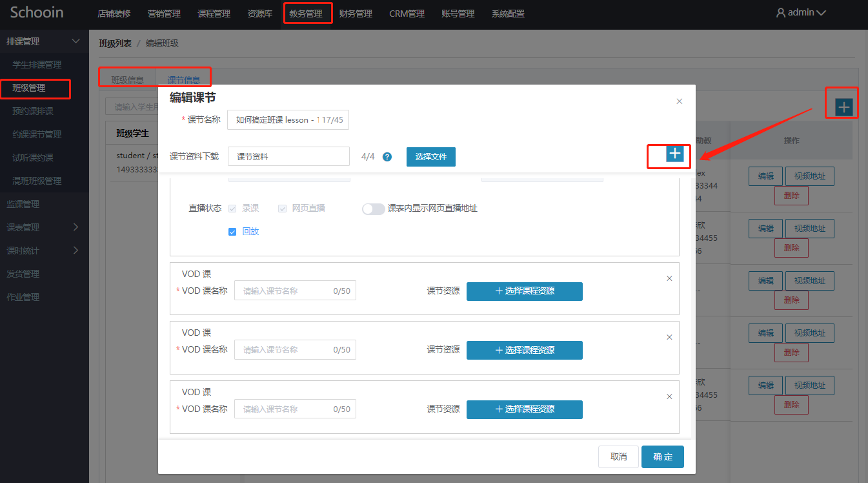Viewport: 868px width, 483px height.
Task: Focus the first VOD 课名称 input
Action: click(295, 291)
